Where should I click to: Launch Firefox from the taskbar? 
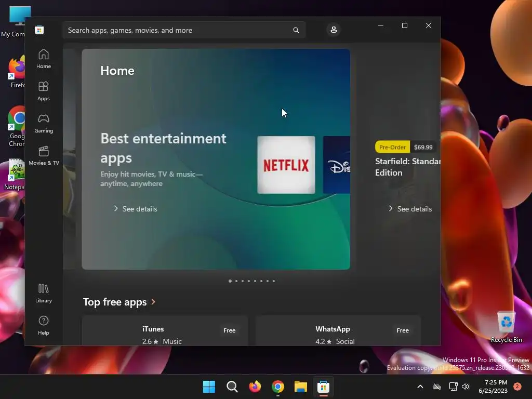[x=255, y=387]
